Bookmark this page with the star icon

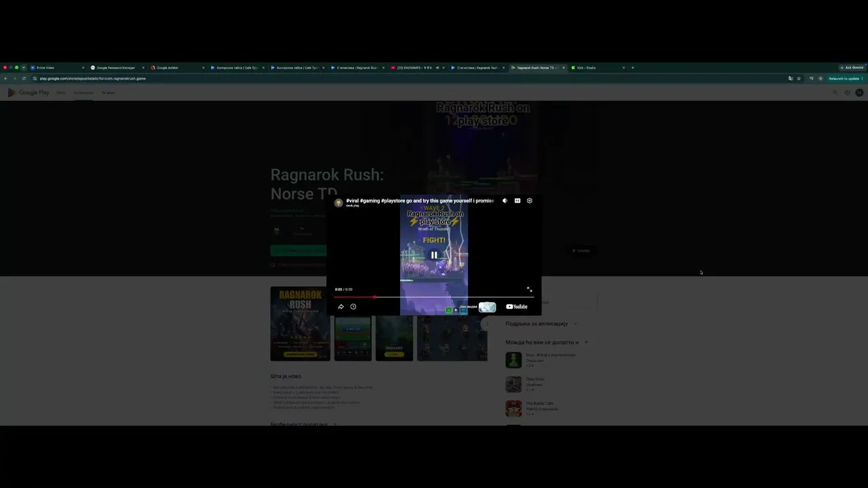799,79
